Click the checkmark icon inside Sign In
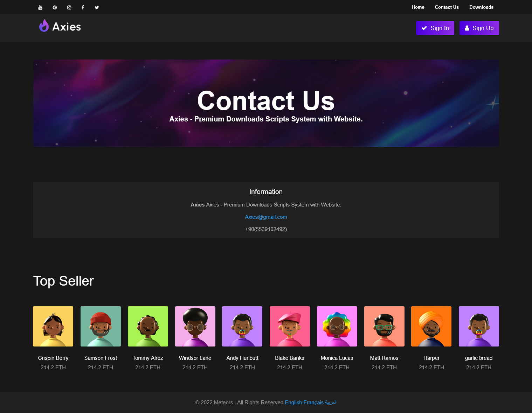Screen dimensions: 532x413 coord(424,28)
